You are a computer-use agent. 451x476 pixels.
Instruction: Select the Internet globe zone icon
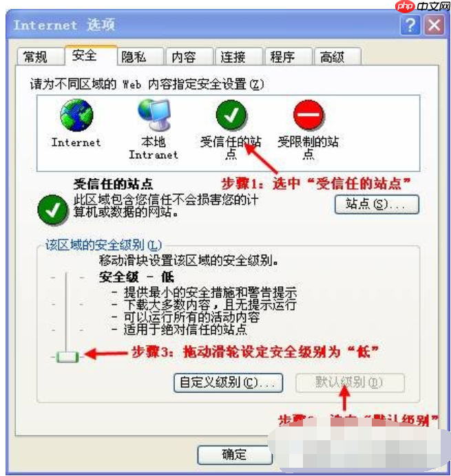click(x=76, y=116)
